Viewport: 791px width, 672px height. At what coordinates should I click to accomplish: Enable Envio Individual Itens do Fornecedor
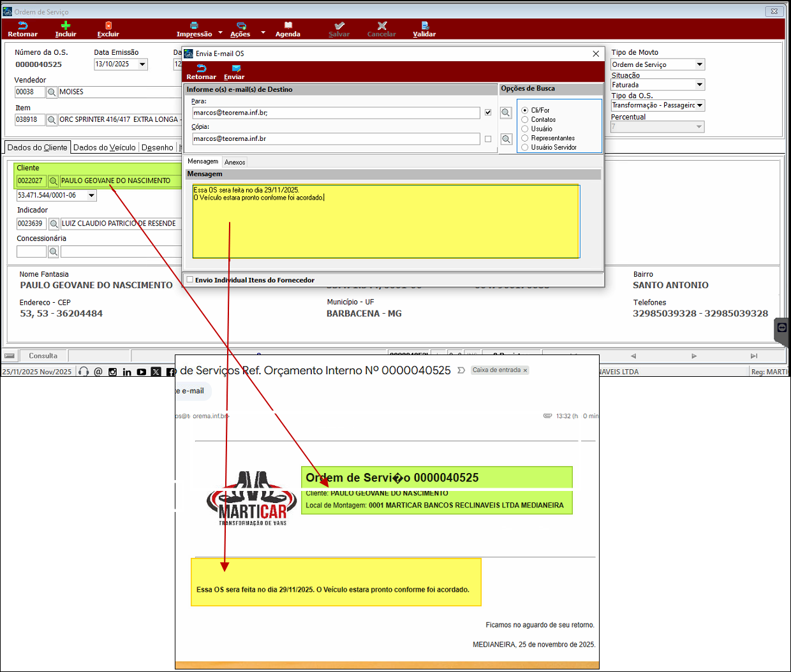(190, 280)
